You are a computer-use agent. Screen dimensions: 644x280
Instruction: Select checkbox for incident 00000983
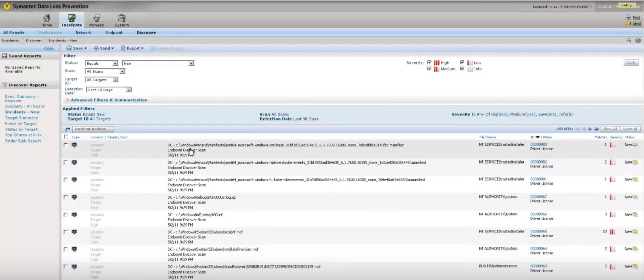tap(66, 145)
